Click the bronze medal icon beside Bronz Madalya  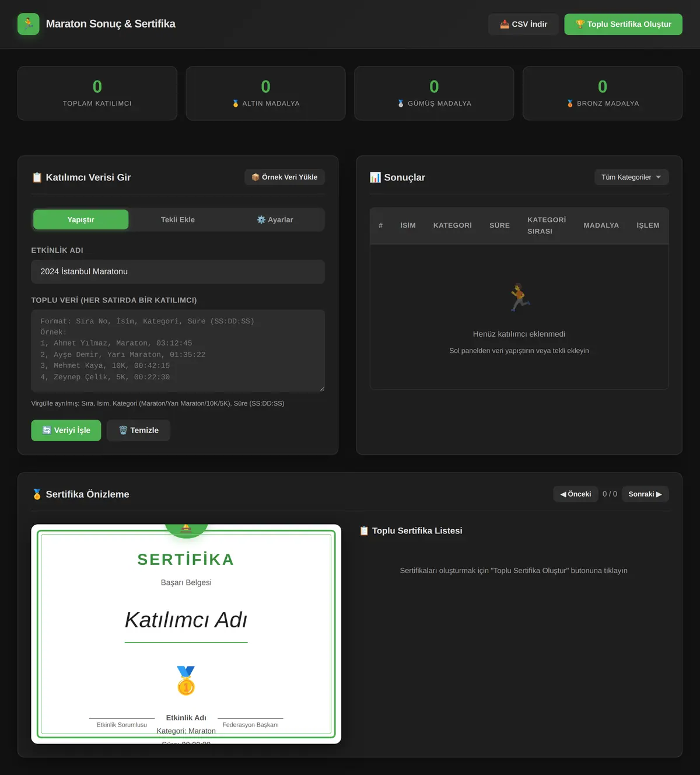[570, 103]
